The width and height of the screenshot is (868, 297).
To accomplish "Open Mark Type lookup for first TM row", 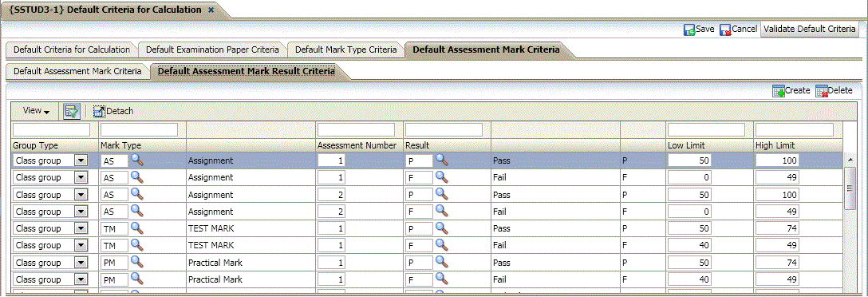I will pos(136,228).
